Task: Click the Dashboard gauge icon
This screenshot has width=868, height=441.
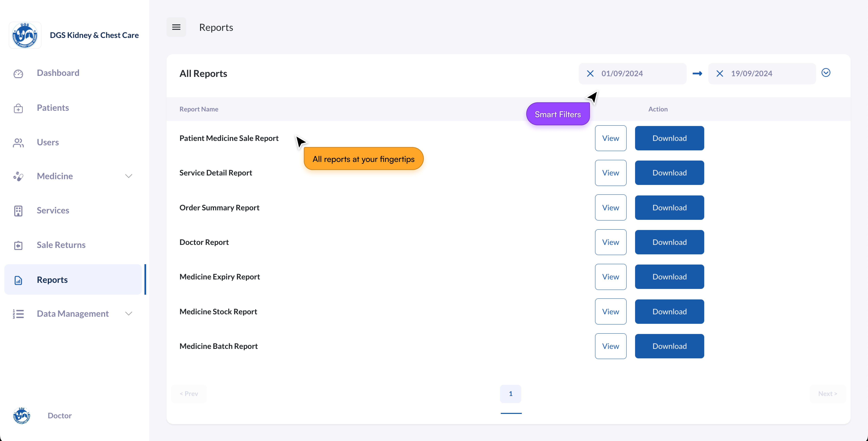Action: [18, 73]
